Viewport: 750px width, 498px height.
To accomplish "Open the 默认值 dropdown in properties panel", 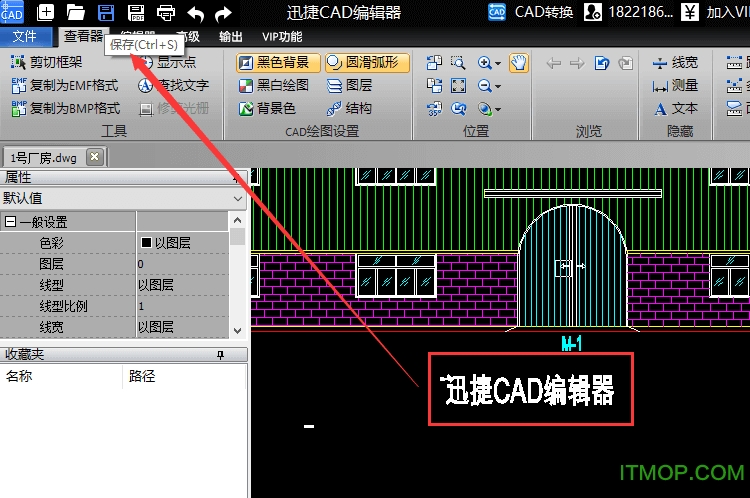I will [x=237, y=198].
